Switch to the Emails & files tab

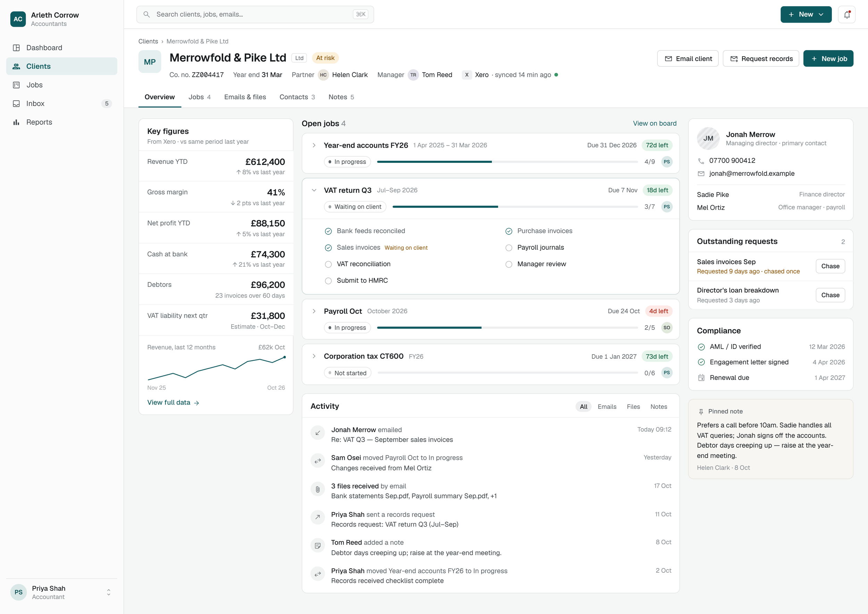(x=245, y=97)
